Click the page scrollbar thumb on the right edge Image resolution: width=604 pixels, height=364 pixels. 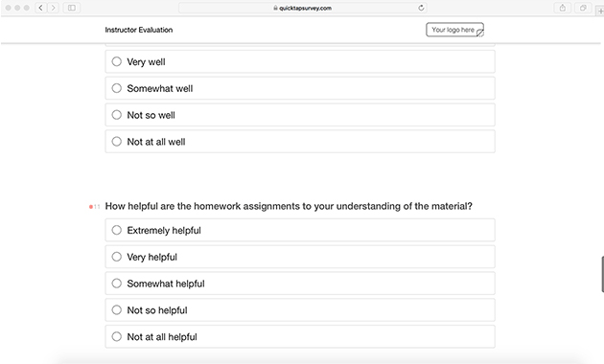tap(602, 274)
